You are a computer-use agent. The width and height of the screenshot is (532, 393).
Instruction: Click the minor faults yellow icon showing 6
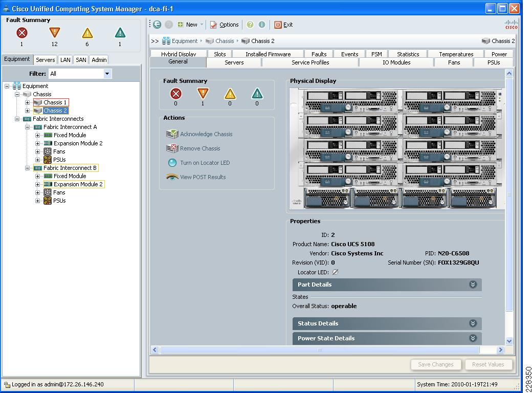click(87, 33)
